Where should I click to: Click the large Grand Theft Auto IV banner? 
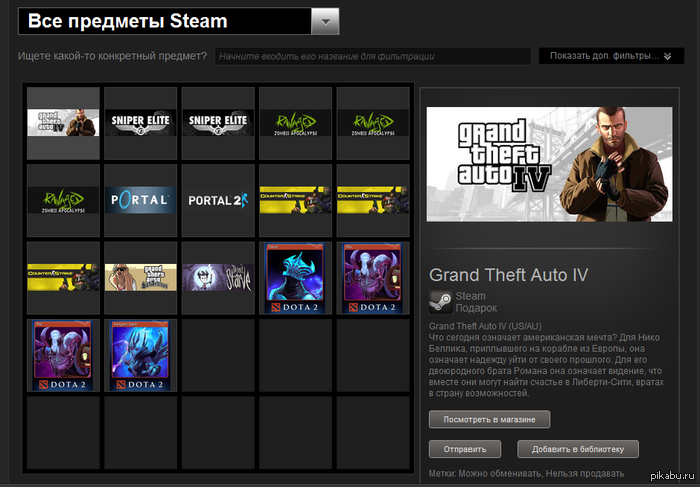coord(549,164)
